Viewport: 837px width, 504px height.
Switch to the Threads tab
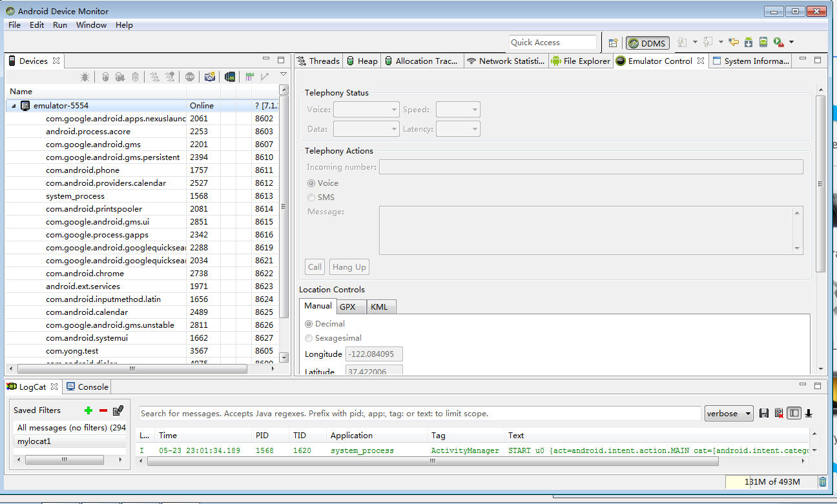[318, 61]
